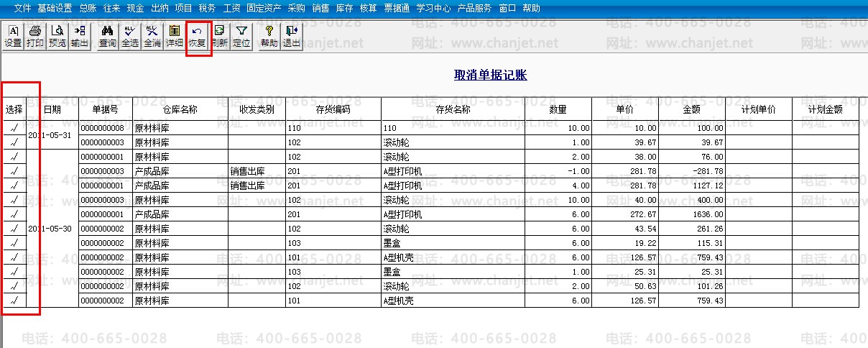Click the 设置 settings toolbar icon
Screen dimensions: 868x348
coord(13,36)
